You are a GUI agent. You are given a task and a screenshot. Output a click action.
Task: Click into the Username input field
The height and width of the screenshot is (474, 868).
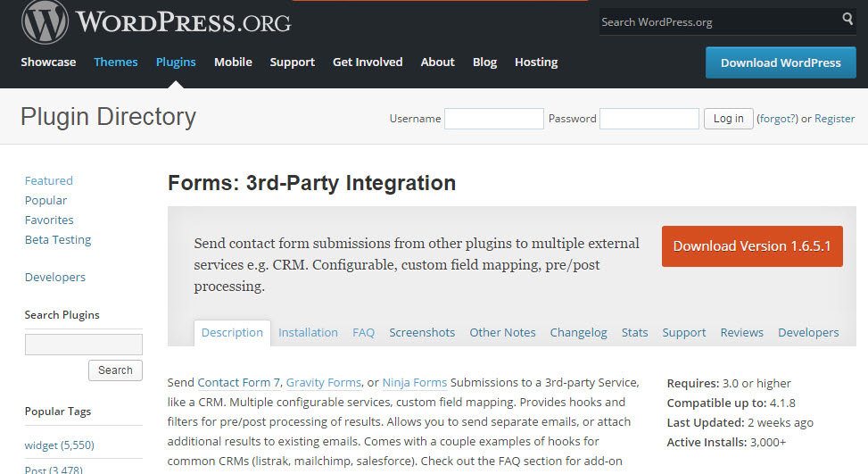494,119
